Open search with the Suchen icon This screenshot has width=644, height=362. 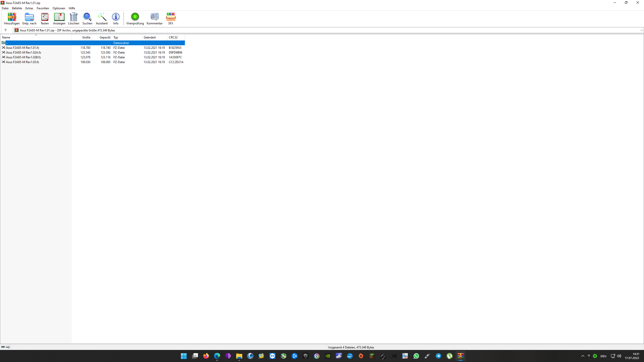[87, 19]
